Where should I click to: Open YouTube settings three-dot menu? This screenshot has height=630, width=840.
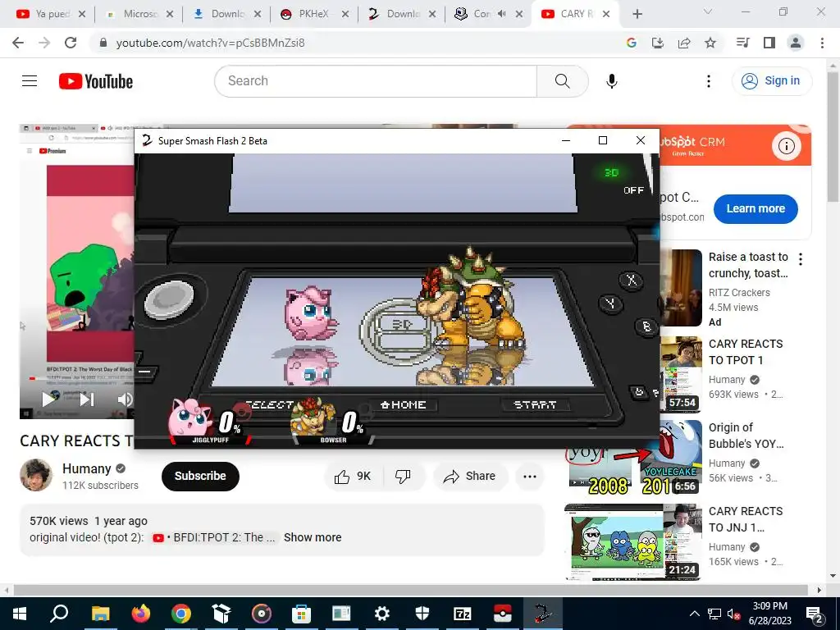point(708,81)
